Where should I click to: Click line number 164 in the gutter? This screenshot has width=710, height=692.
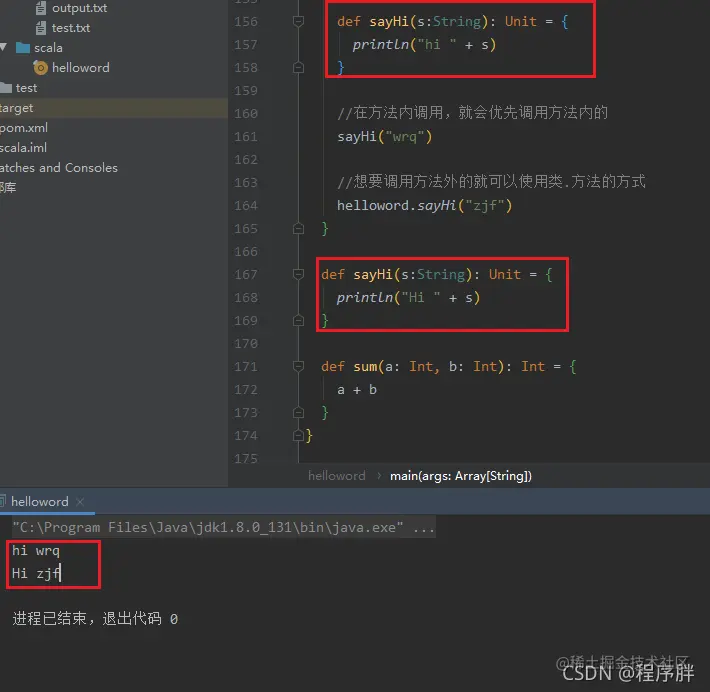pos(246,205)
